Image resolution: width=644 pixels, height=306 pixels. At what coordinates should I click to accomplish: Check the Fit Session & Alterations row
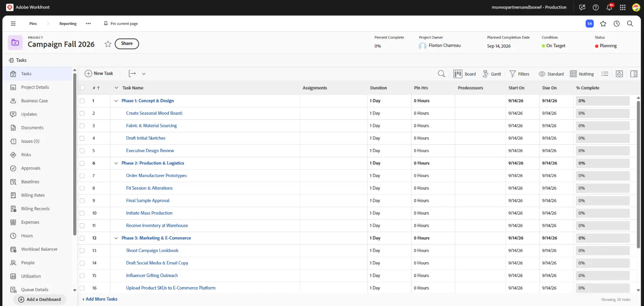(x=82, y=188)
